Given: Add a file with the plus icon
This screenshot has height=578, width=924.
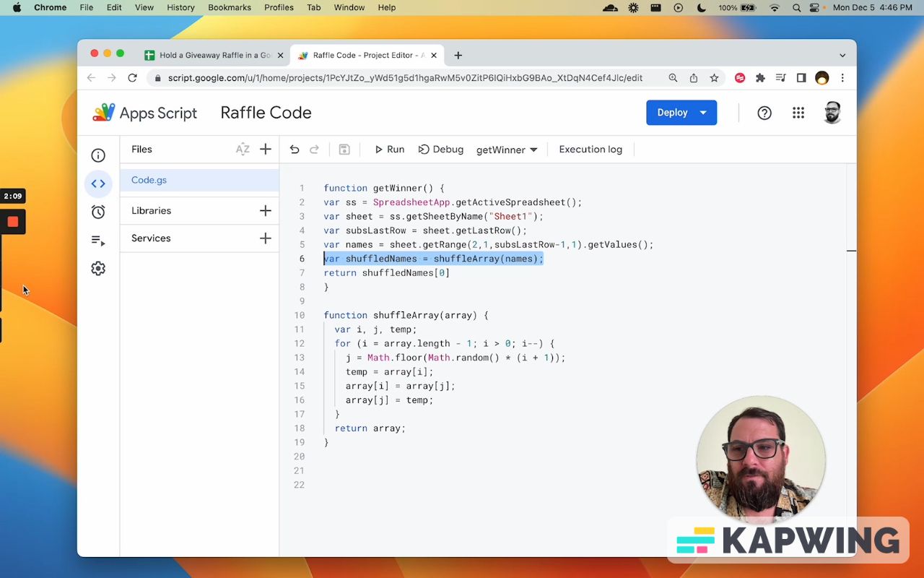Looking at the screenshot, I should click(x=266, y=150).
